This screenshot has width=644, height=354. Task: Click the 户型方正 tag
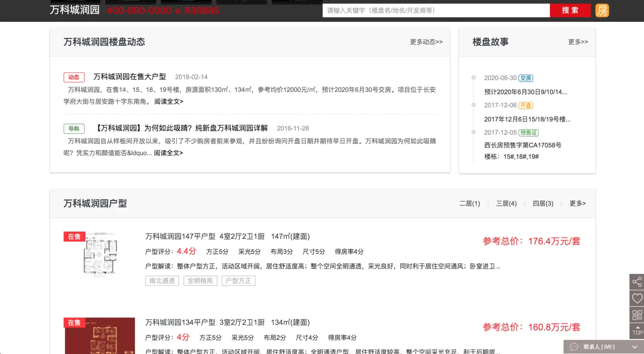pos(238,281)
